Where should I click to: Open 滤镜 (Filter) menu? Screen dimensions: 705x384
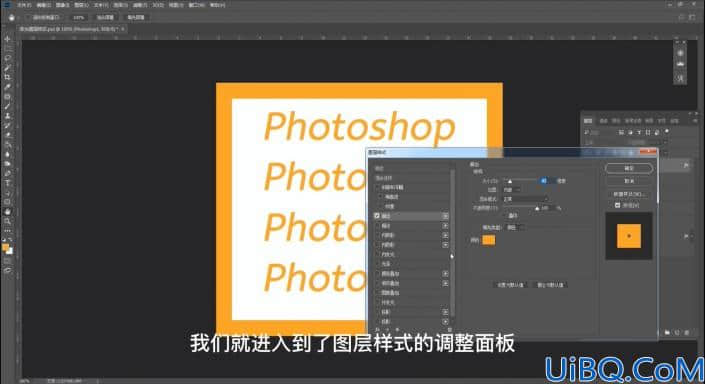(140, 5)
